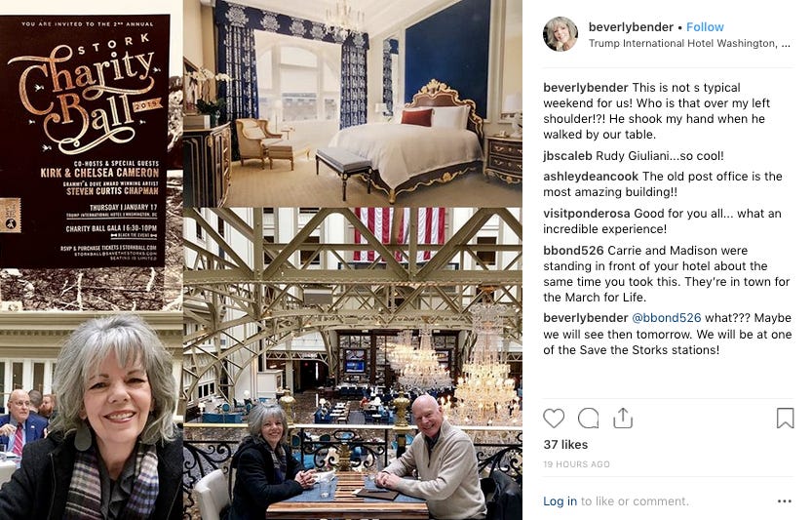Save the post with the bookmark icon
812x520 pixels.
tap(785, 418)
